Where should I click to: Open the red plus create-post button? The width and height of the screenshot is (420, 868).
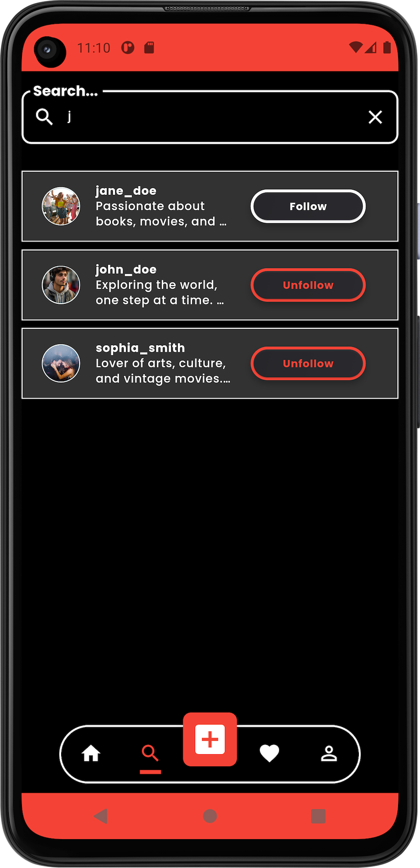pyautogui.click(x=210, y=739)
